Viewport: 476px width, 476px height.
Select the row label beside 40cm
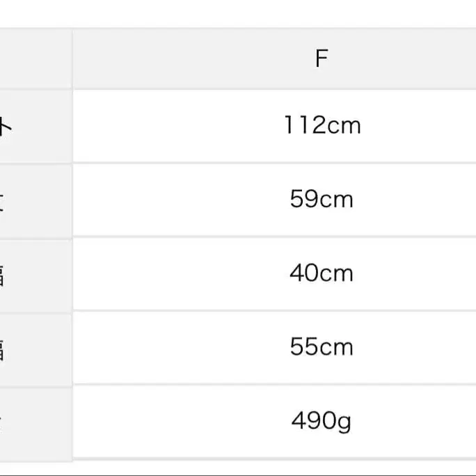click(x=4, y=273)
